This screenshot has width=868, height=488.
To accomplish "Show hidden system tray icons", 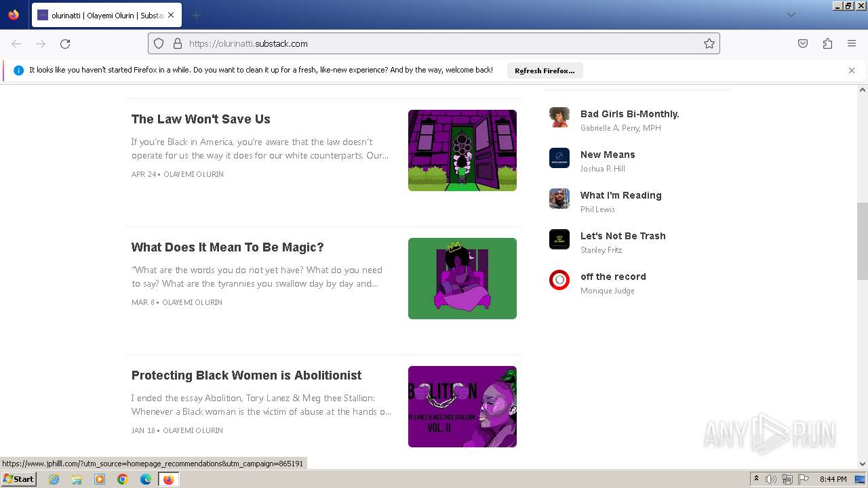I will 756,479.
